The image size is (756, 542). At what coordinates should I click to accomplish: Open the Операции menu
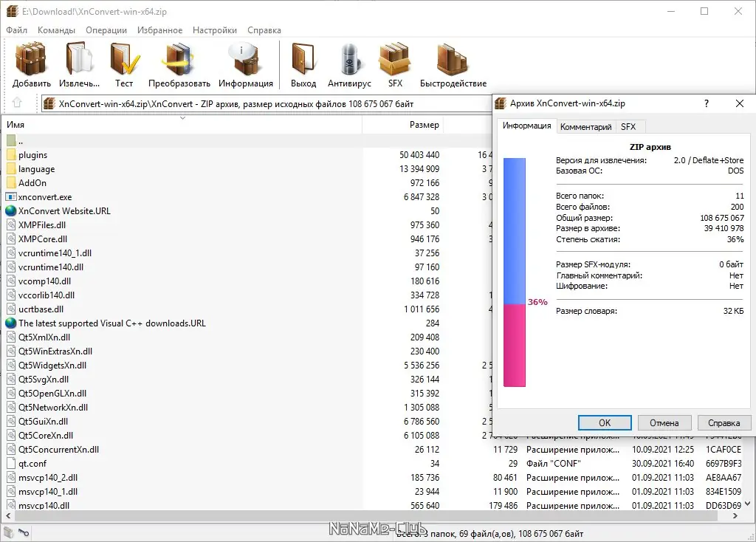(106, 30)
